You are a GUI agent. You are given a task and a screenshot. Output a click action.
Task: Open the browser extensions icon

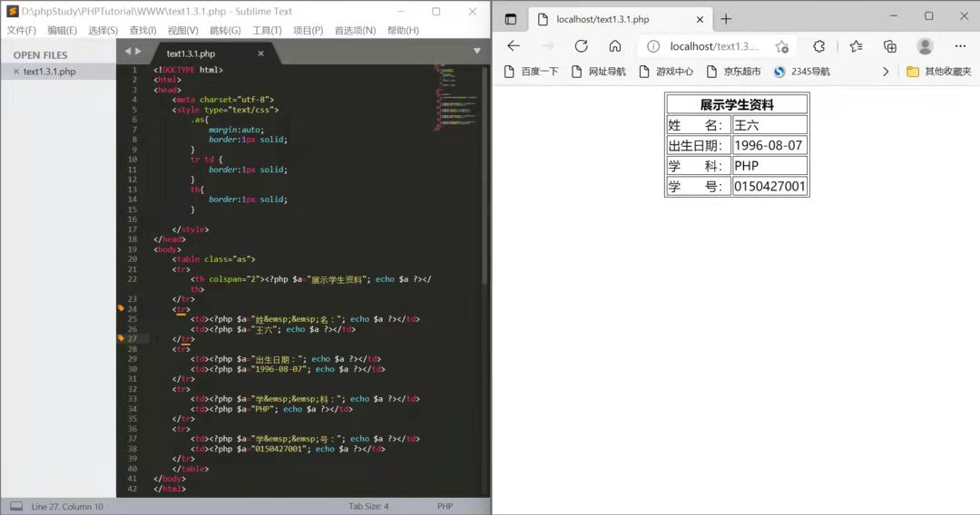tap(818, 46)
